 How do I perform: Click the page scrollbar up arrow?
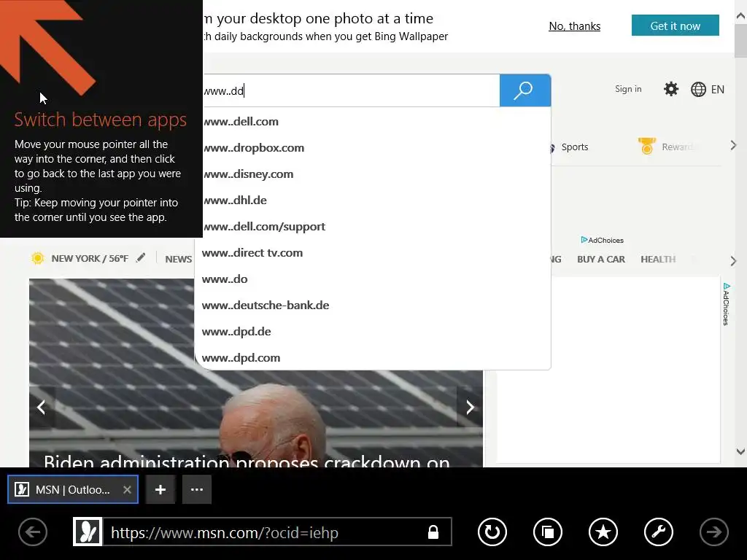point(740,16)
